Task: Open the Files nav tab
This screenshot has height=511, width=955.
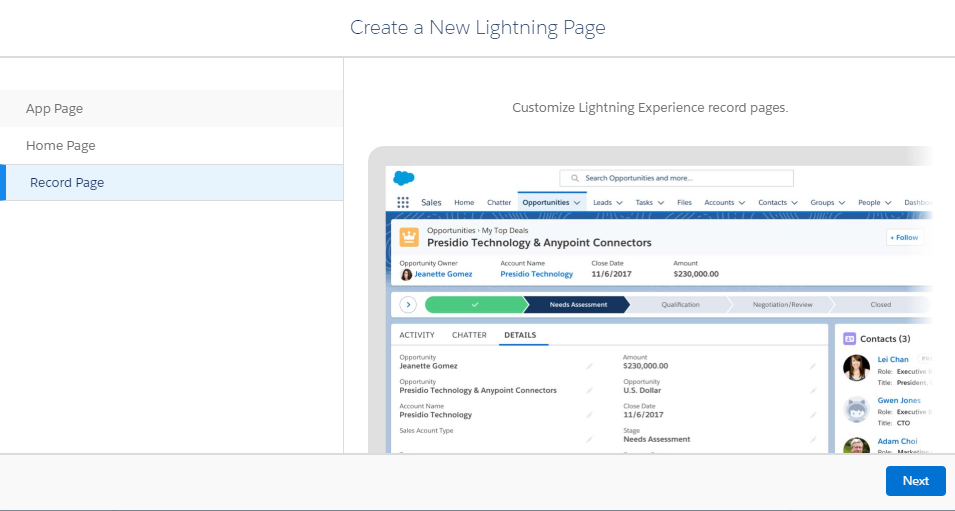Action: (685, 202)
